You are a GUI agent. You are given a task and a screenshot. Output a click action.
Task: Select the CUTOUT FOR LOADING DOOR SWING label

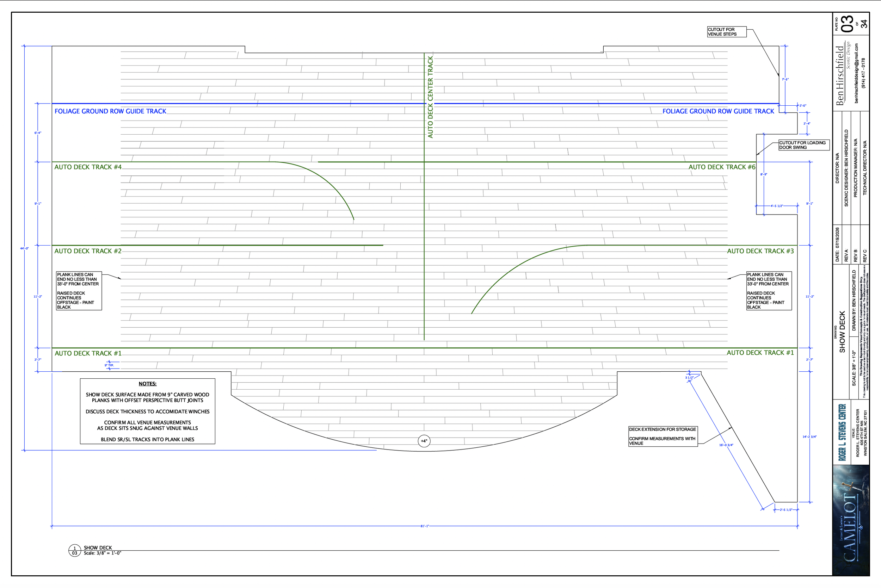[x=804, y=145]
